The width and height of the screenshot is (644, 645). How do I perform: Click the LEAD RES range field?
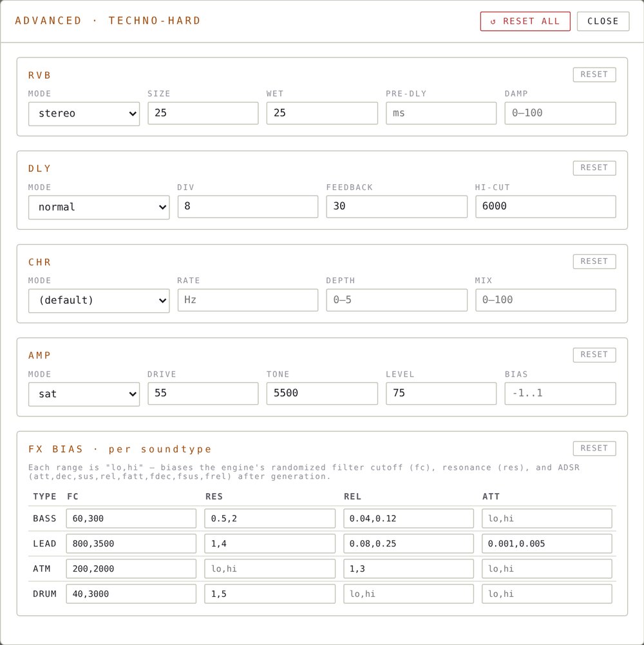(270, 543)
